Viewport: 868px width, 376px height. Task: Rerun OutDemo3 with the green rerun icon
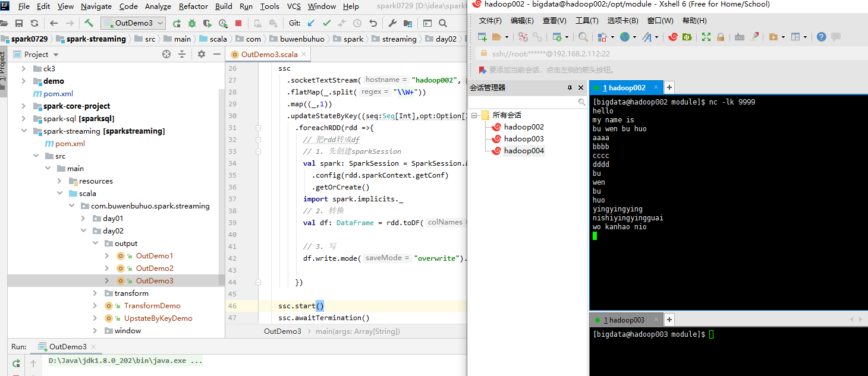(177, 23)
